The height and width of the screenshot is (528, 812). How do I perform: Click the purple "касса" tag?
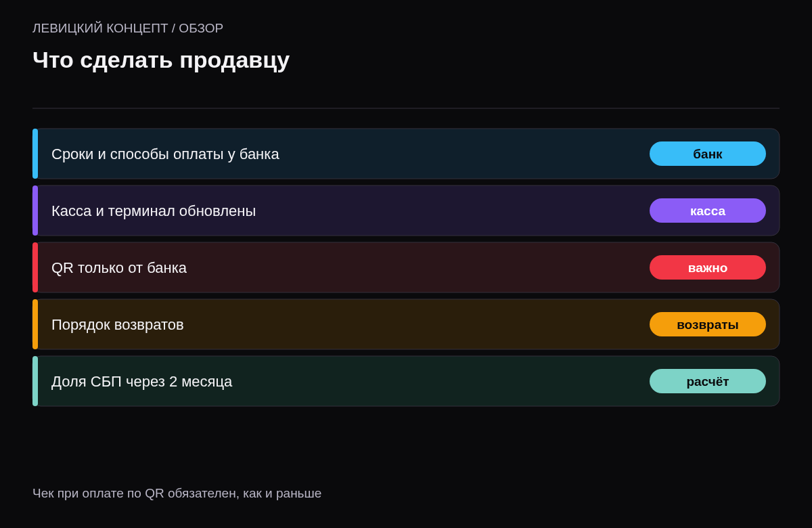point(708,211)
